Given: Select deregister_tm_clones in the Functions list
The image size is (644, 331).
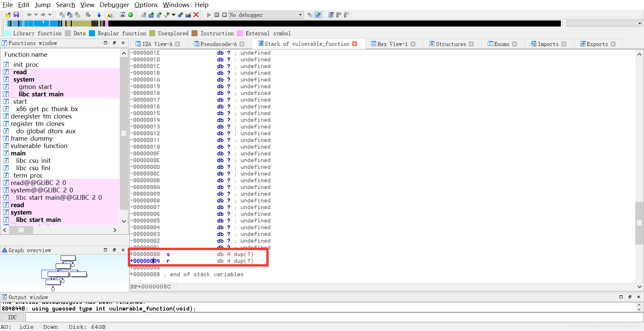Looking at the screenshot, I should pos(41,116).
